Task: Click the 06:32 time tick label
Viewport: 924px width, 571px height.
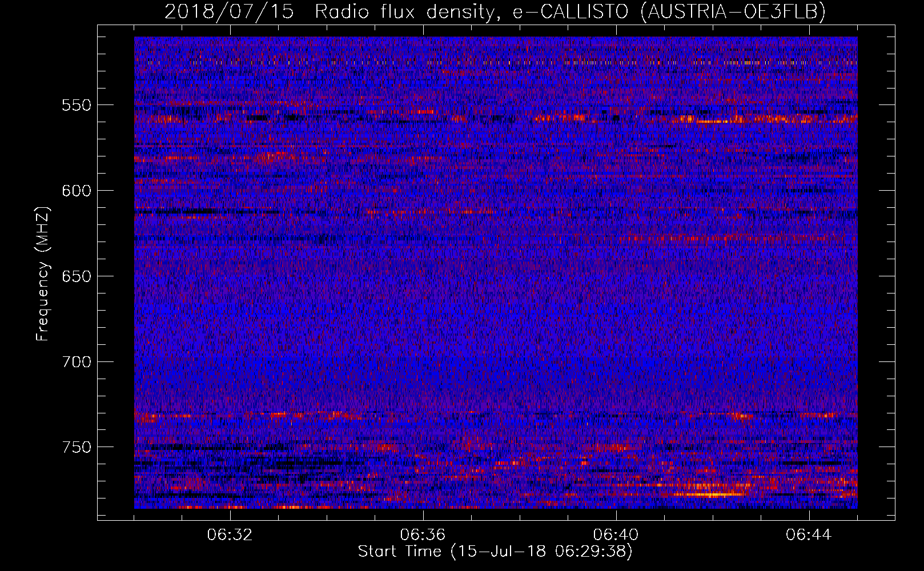Action: pyautogui.click(x=230, y=535)
